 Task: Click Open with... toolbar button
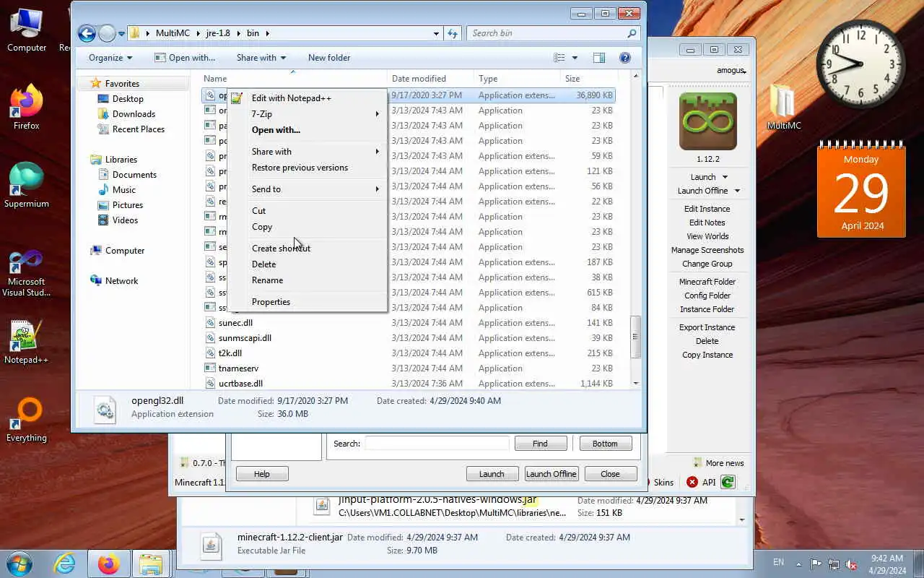pos(185,58)
